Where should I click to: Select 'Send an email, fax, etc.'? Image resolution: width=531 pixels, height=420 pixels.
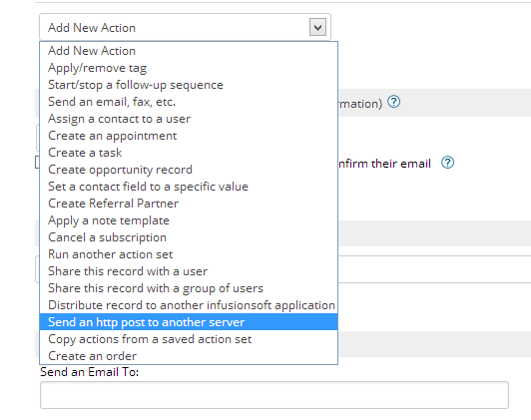pos(189,102)
